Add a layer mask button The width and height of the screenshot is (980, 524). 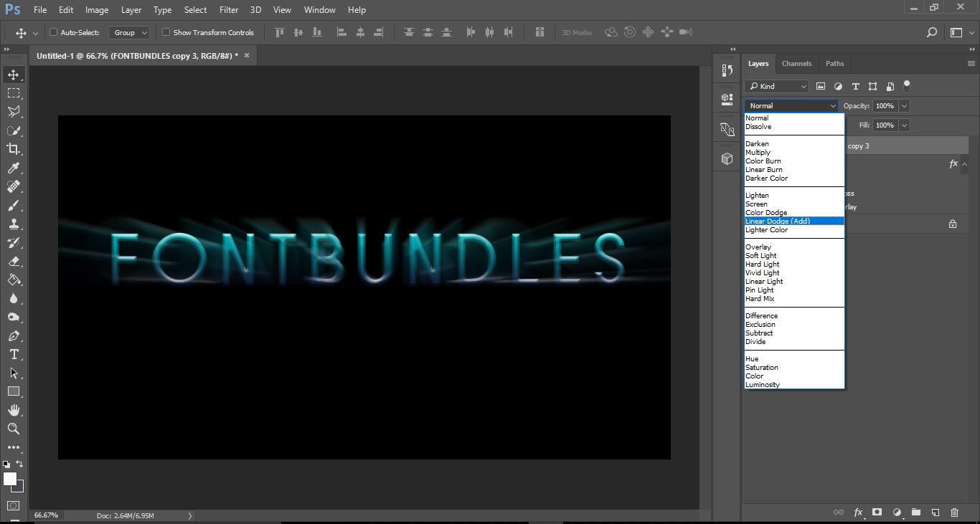877,513
